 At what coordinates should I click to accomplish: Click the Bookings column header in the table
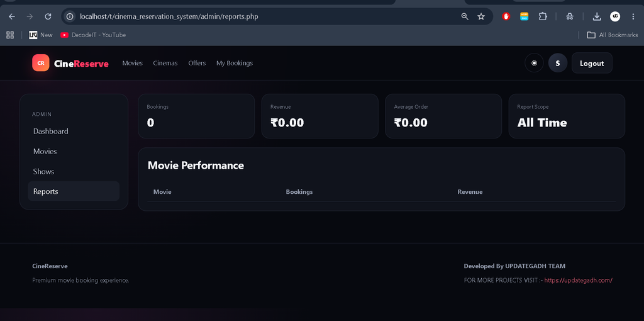(299, 192)
